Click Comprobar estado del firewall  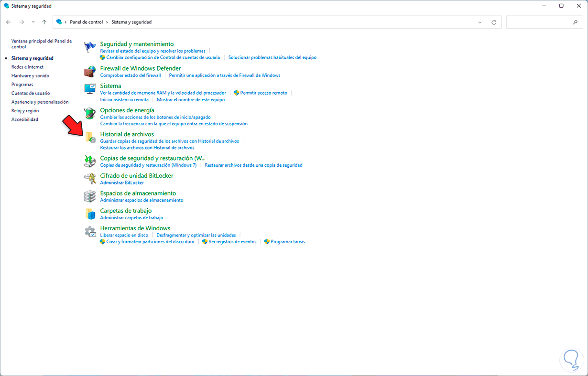pos(131,75)
